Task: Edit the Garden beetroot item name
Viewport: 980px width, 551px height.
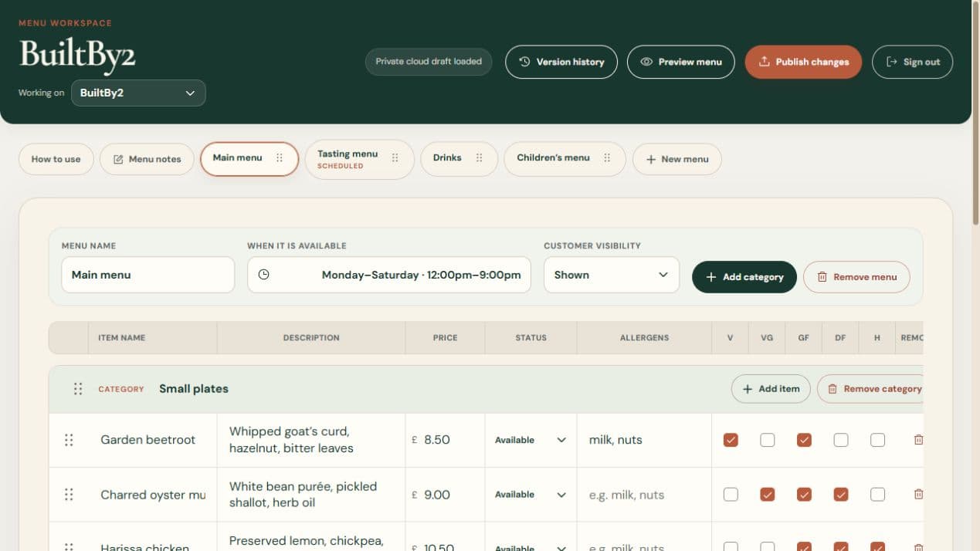Action: pos(153,440)
